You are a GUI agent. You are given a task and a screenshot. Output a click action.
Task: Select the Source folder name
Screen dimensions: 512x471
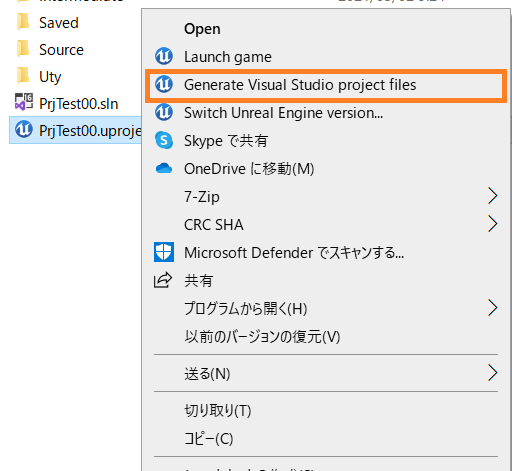click(61, 50)
